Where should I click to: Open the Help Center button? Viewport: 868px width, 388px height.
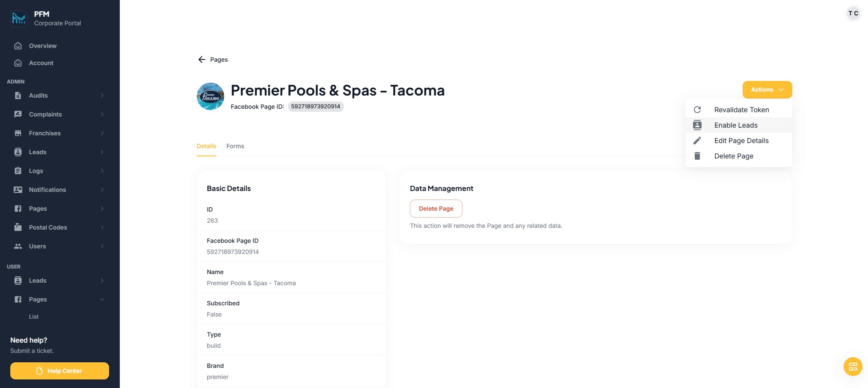click(59, 371)
